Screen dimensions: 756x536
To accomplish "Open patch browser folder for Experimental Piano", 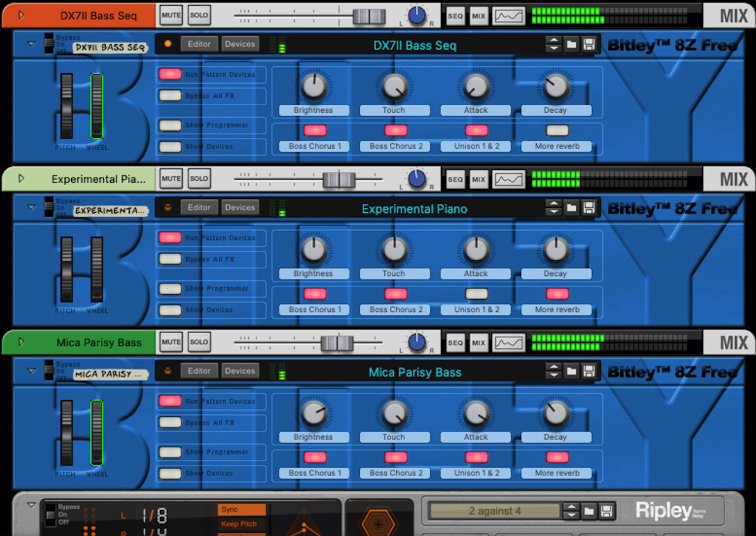I will tap(571, 208).
